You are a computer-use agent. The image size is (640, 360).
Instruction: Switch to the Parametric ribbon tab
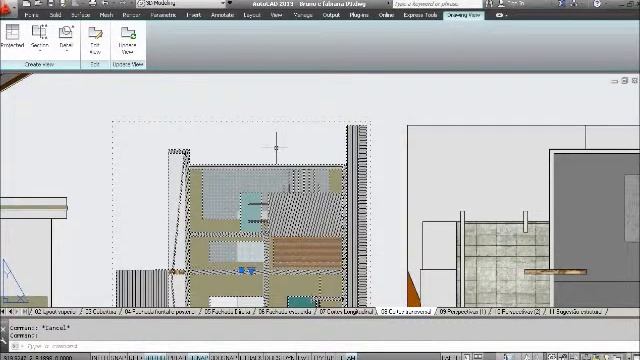click(x=163, y=15)
